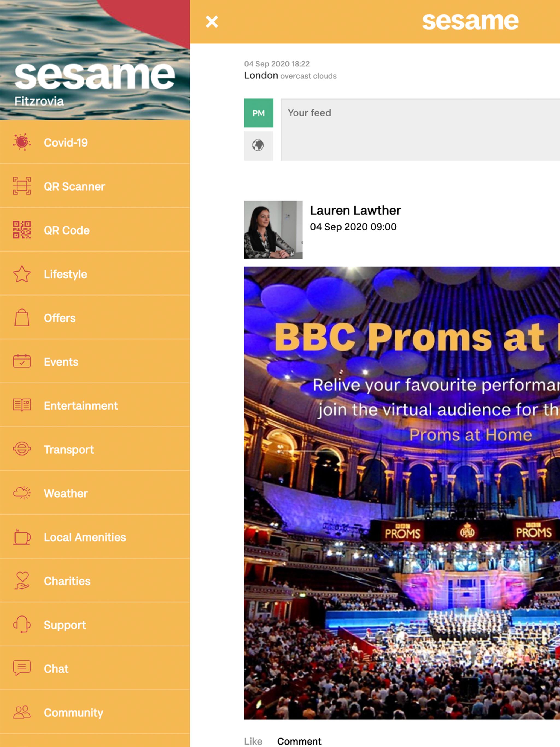Open Lauren Lawther's profile photo
This screenshot has height=747, width=560.
pos(273,230)
